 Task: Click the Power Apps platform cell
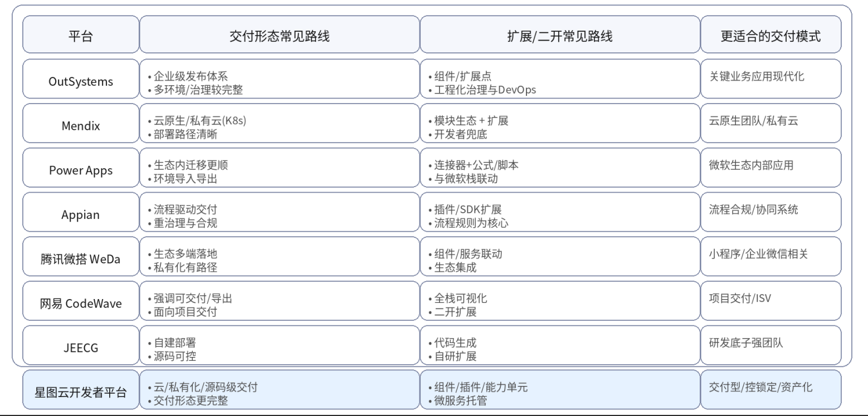point(80,170)
